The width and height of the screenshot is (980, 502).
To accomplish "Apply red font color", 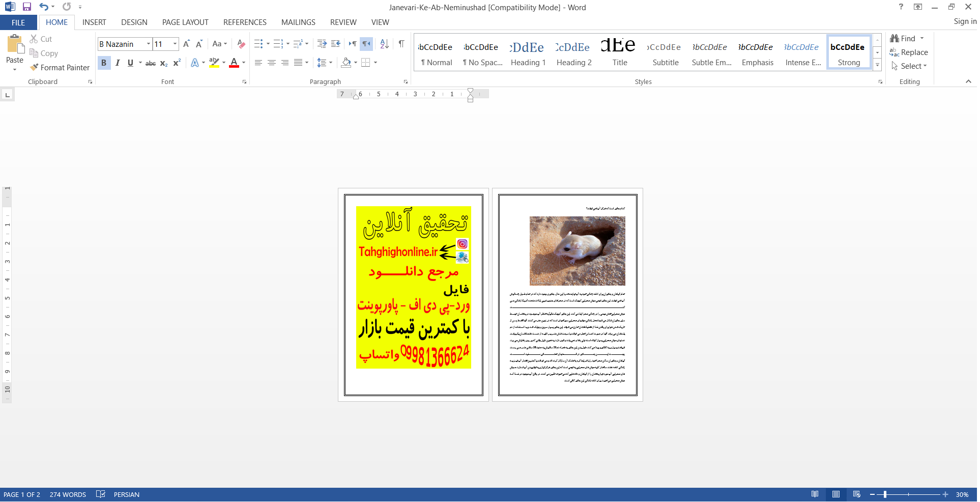I will pyautogui.click(x=234, y=63).
